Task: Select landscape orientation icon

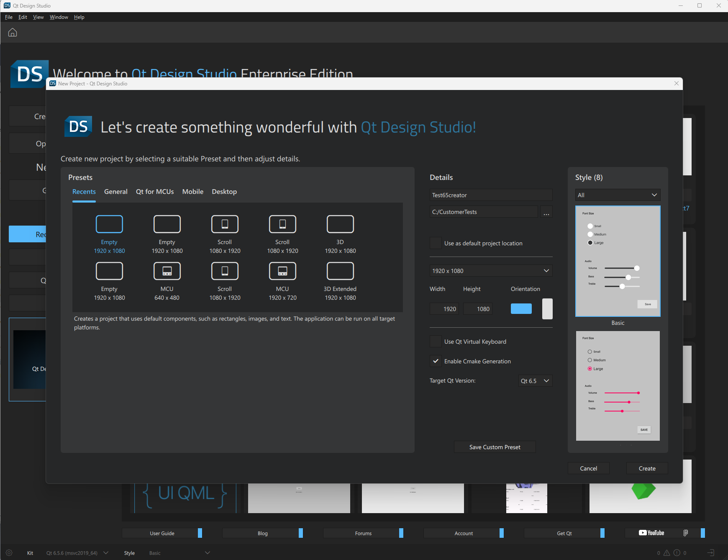Action: [x=521, y=309]
